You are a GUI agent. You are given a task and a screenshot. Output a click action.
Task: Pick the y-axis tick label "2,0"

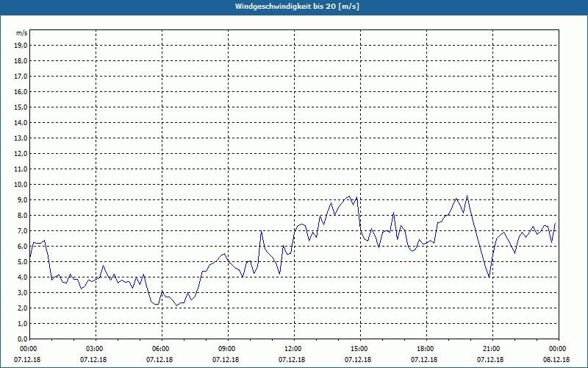pyautogui.click(x=22, y=308)
